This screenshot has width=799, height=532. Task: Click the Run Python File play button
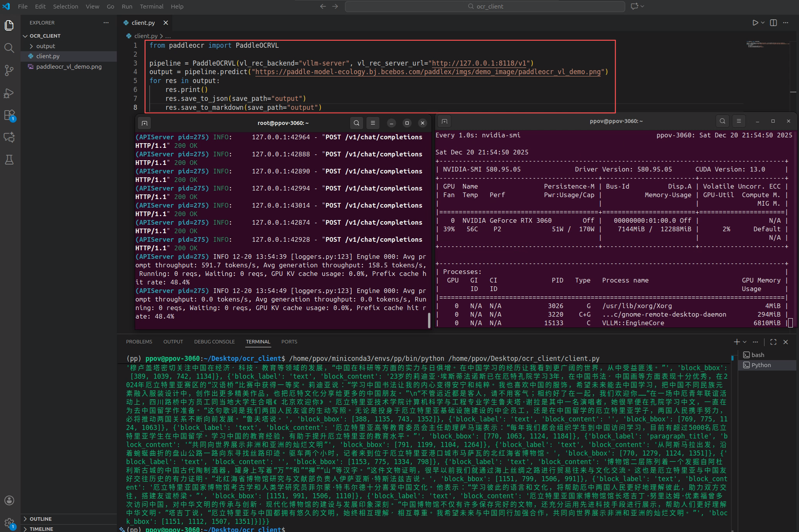(x=755, y=23)
